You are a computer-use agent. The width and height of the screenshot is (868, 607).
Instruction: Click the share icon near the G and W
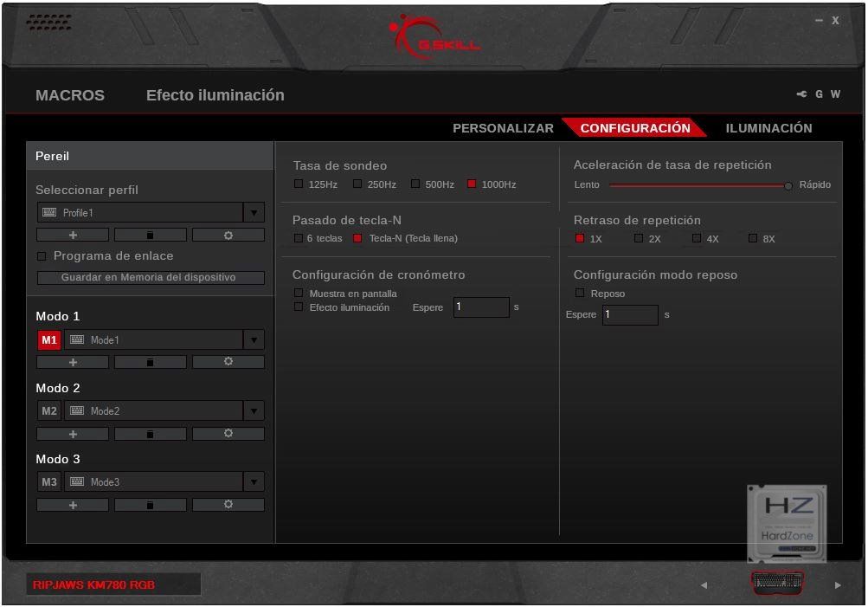tap(801, 94)
